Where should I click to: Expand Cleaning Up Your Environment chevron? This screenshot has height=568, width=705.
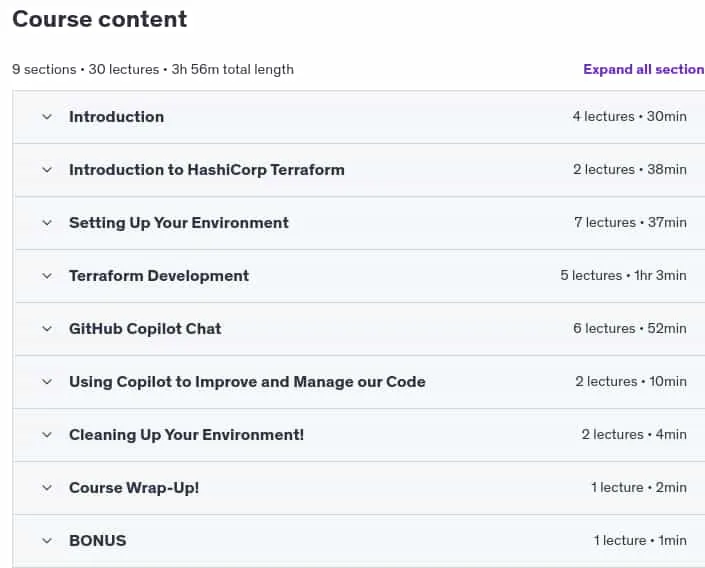pyautogui.click(x=47, y=435)
